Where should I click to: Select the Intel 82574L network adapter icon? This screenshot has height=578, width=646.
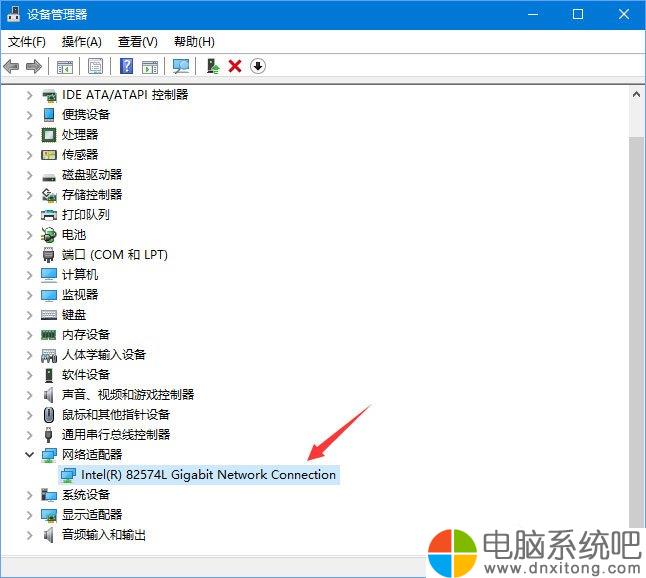click(x=68, y=475)
